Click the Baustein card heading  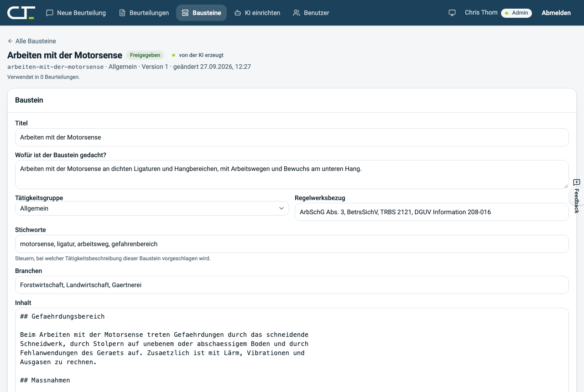coord(29,100)
